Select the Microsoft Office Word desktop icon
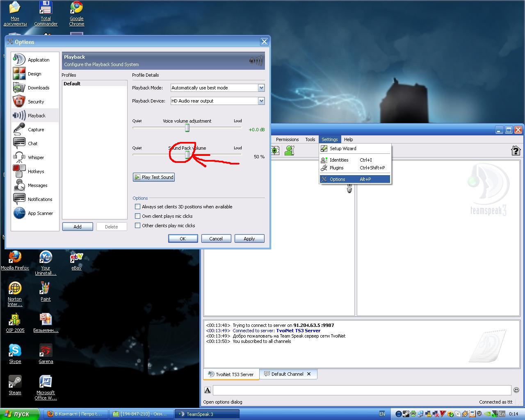The width and height of the screenshot is (525, 420). click(x=46, y=388)
